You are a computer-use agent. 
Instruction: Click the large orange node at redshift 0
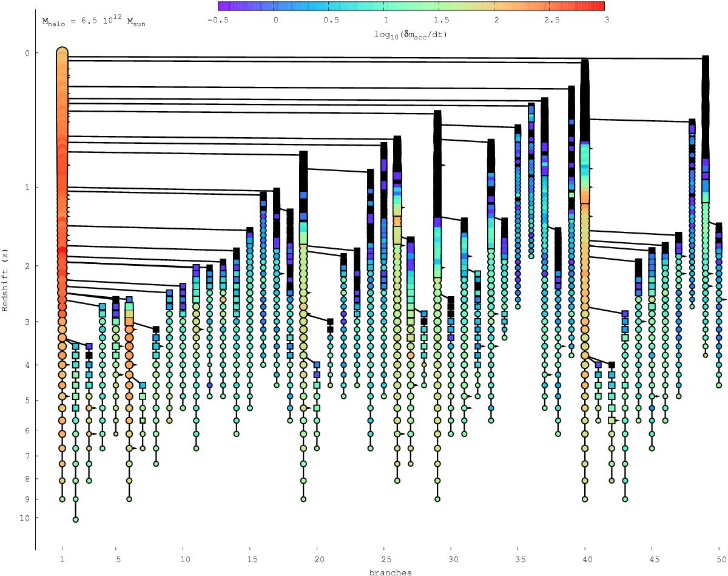62,53
